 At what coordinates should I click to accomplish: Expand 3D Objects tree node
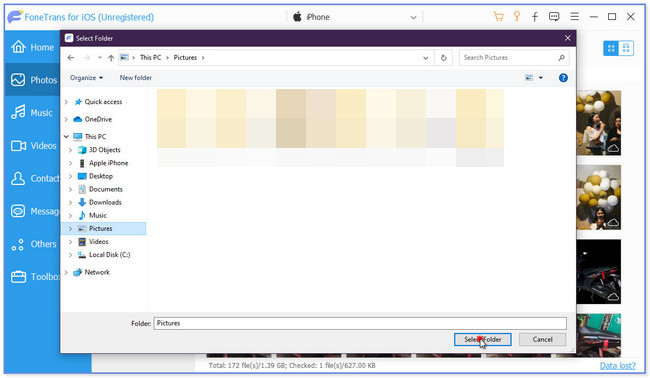coord(70,150)
